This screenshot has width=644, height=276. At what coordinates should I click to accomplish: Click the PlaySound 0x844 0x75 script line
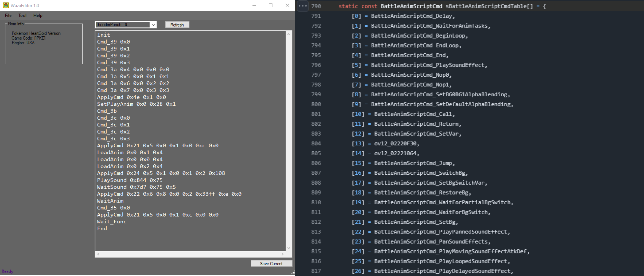coord(130,180)
